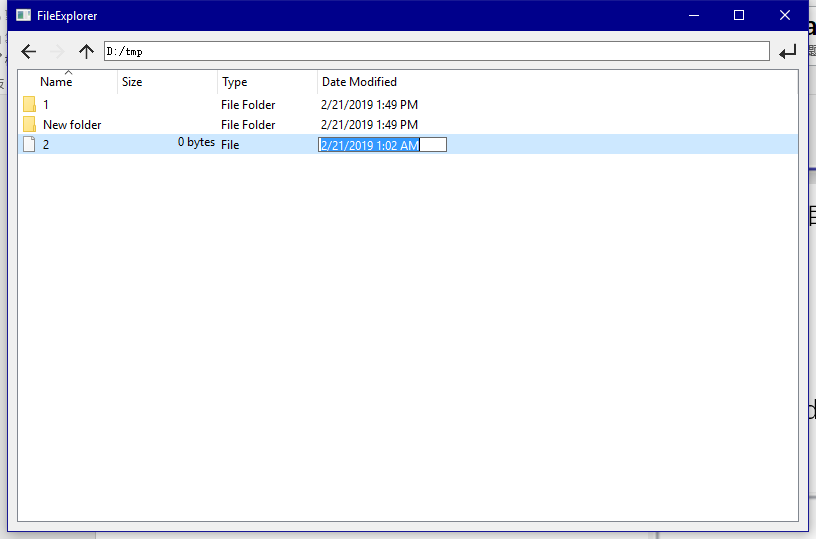
Task: Minimize the FileExplorer window
Action: [694, 15]
